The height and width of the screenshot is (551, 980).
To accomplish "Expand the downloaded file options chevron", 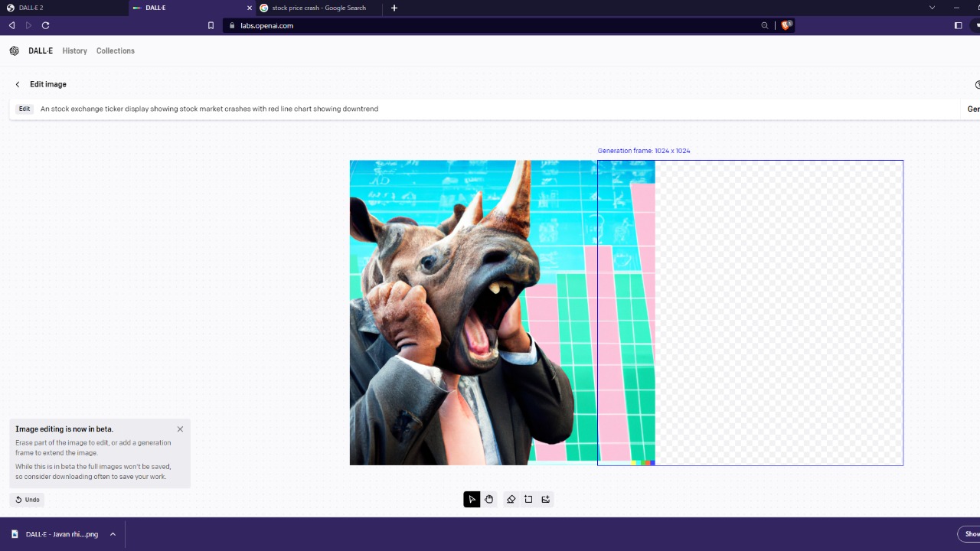I will click(x=113, y=534).
